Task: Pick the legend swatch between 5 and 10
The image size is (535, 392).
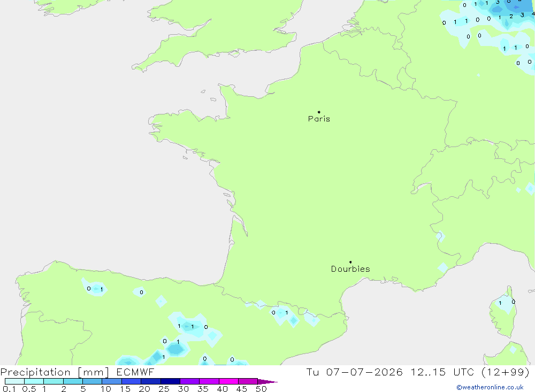Action: point(93,381)
